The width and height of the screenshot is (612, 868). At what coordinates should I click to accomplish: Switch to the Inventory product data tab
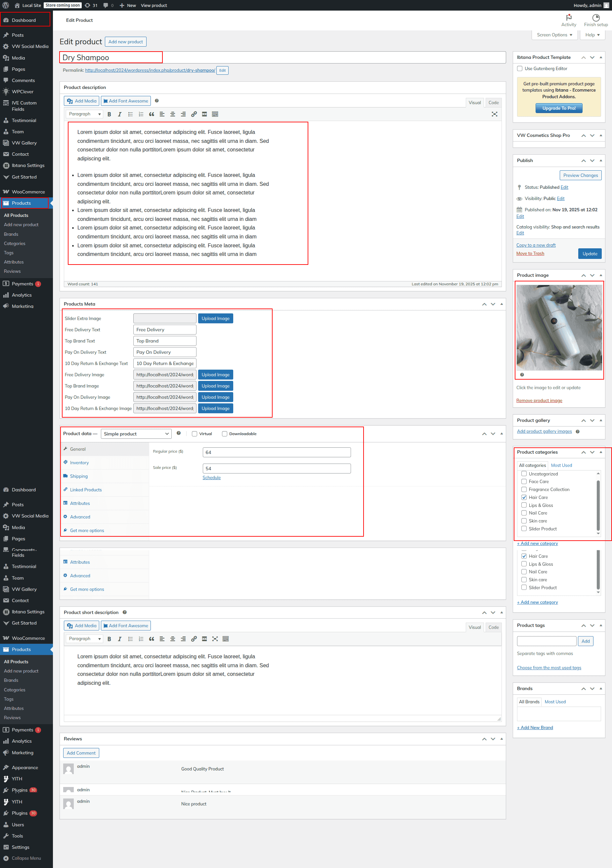79,462
